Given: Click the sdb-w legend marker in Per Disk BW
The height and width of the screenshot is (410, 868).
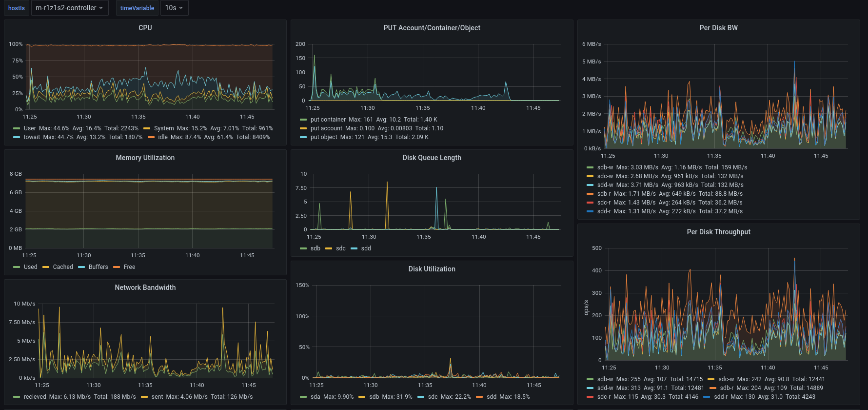Looking at the screenshot, I should click(590, 167).
